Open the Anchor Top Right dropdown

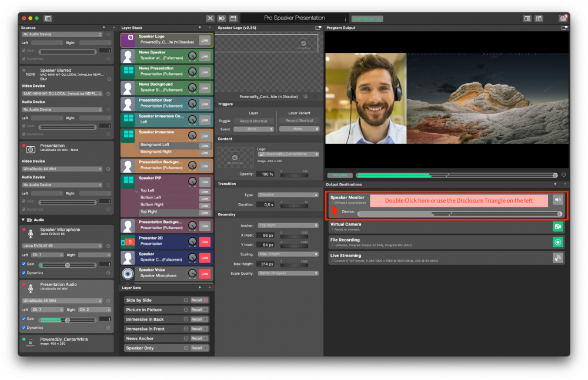click(288, 226)
